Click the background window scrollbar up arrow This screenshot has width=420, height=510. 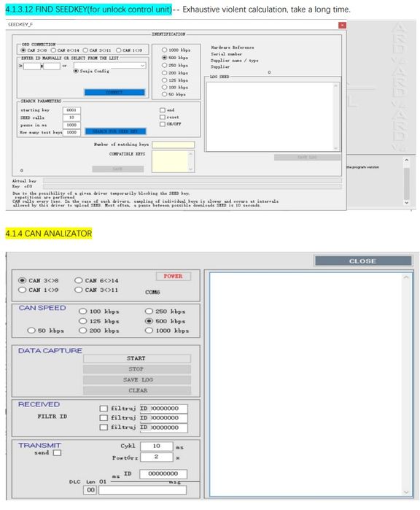406,160
